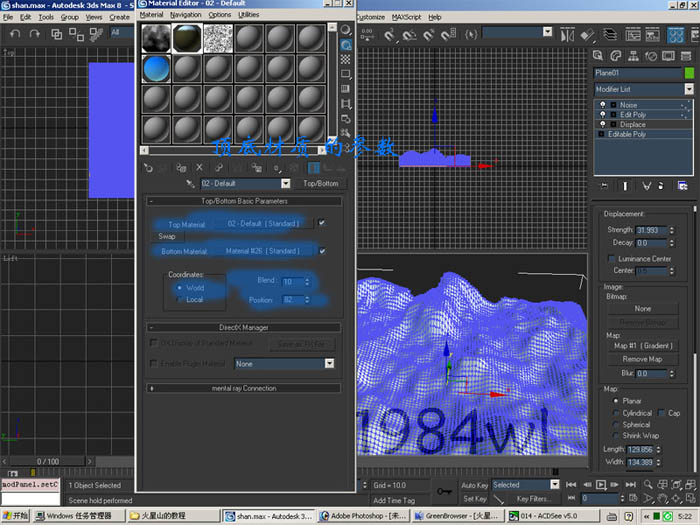Open the Hierarchy command panel tab
This screenshot has width=700, height=525.
click(x=633, y=56)
